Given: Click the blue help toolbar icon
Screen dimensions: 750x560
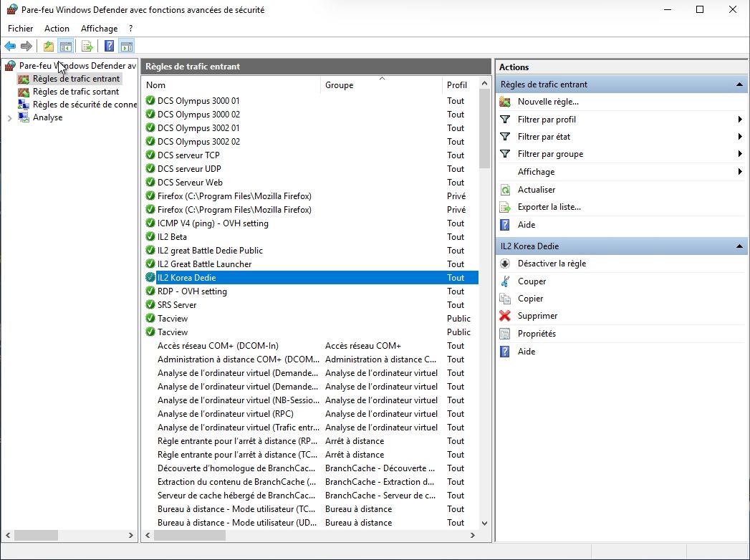Looking at the screenshot, I should [x=109, y=46].
